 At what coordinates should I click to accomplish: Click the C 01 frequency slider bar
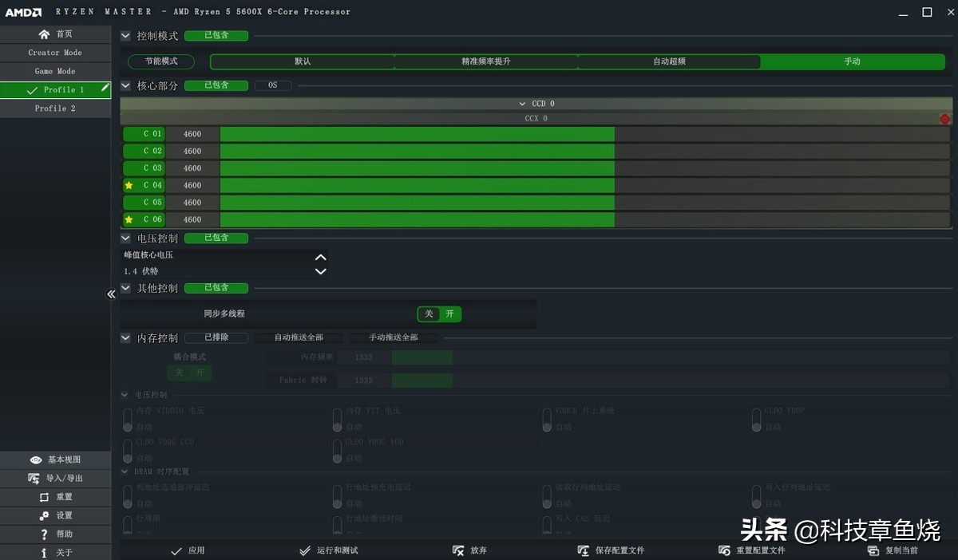click(x=584, y=134)
